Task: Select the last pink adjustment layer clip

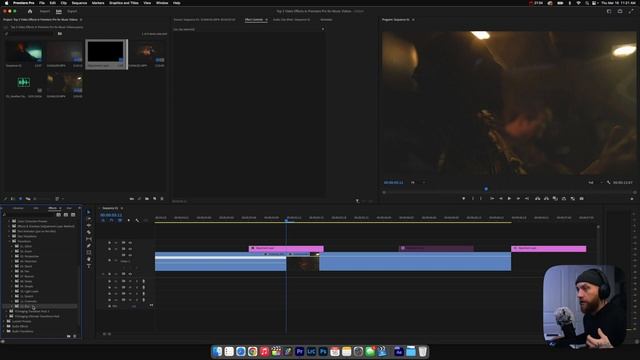Action: 549,249
